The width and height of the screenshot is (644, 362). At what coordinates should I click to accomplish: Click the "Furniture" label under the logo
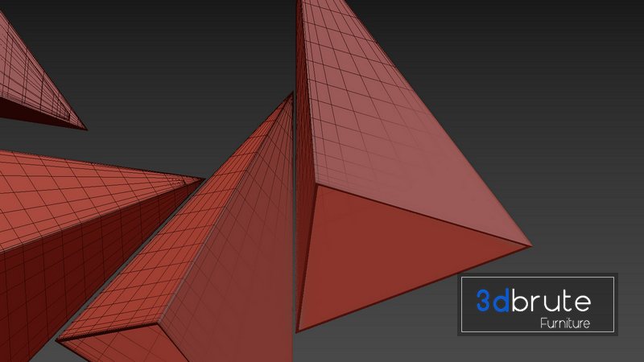565,323
